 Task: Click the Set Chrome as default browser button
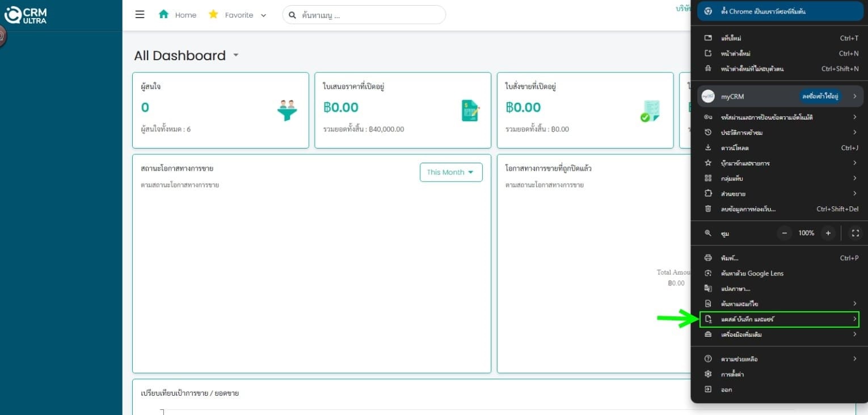[781, 11]
